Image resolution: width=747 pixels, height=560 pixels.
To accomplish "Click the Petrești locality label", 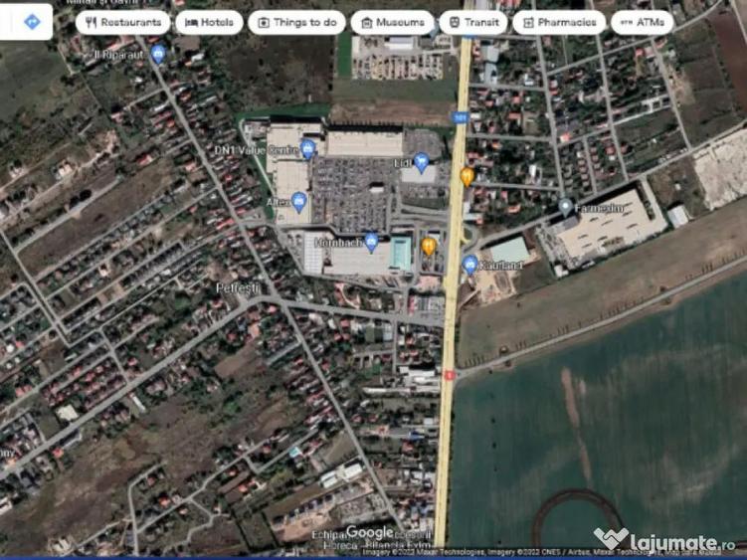I will point(237,287).
